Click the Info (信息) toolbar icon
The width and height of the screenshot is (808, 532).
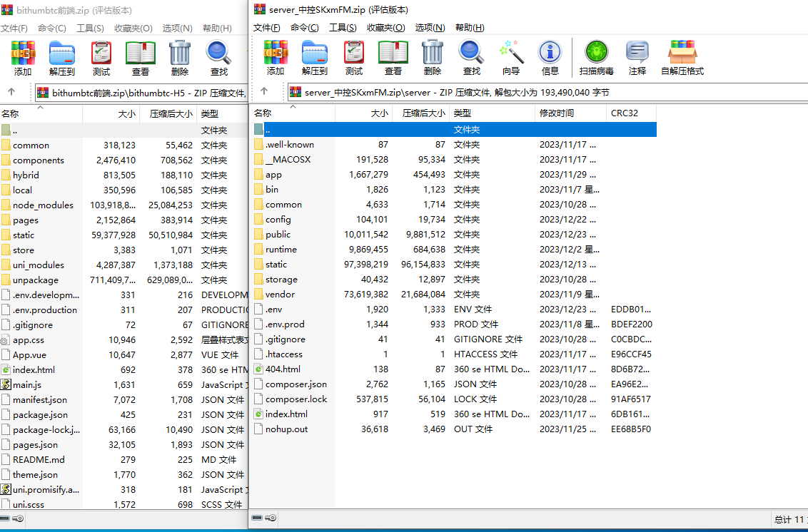pos(550,58)
